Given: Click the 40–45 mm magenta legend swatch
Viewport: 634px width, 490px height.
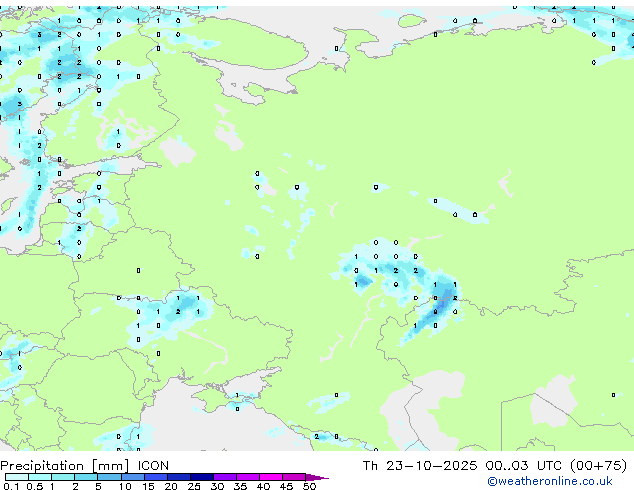Looking at the screenshot, I should tap(271, 477).
